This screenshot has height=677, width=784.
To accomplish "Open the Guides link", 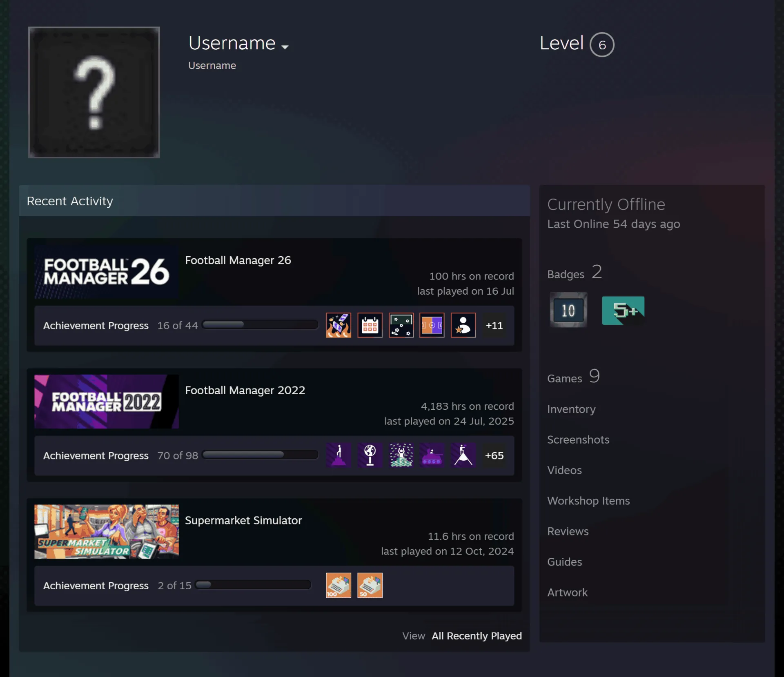I will pyautogui.click(x=565, y=562).
